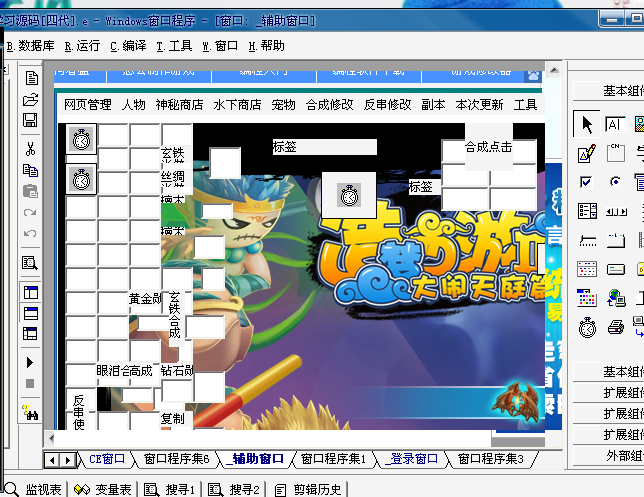Screen dimensions: 644x497
Task: Click the Find magnifier icon in left toolbar
Action: pos(30,262)
